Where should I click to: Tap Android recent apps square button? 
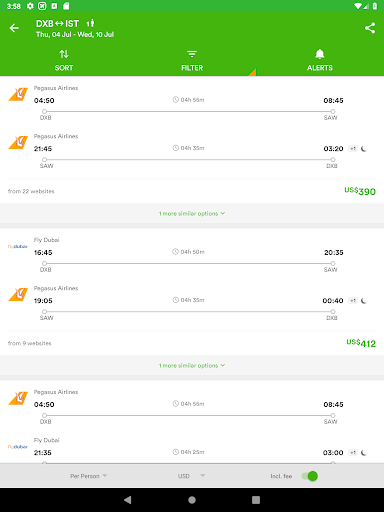point(256,500)
